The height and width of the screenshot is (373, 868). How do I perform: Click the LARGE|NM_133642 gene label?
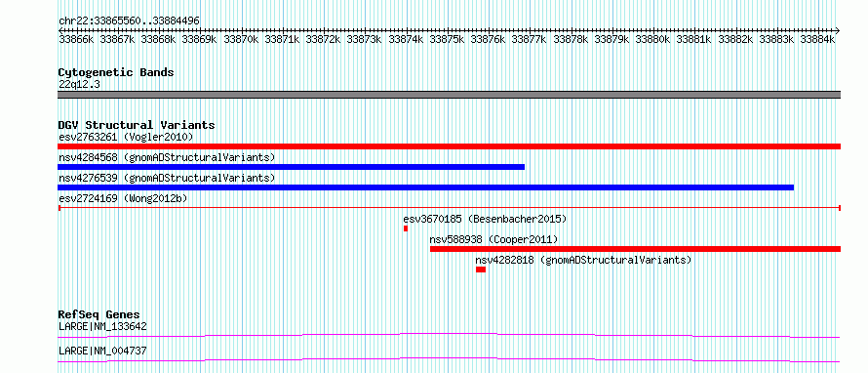click(103, 326)
